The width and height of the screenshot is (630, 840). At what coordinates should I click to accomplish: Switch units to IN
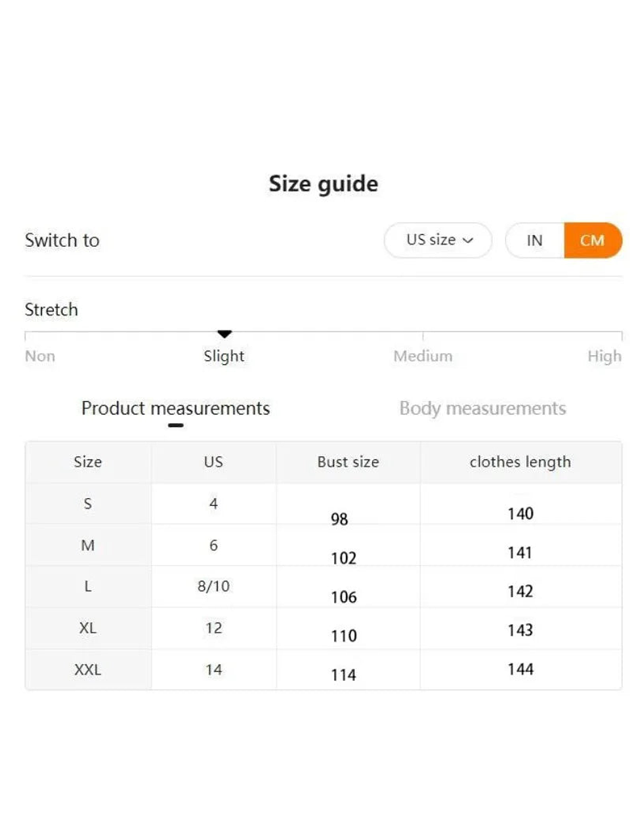coord(535,241)
